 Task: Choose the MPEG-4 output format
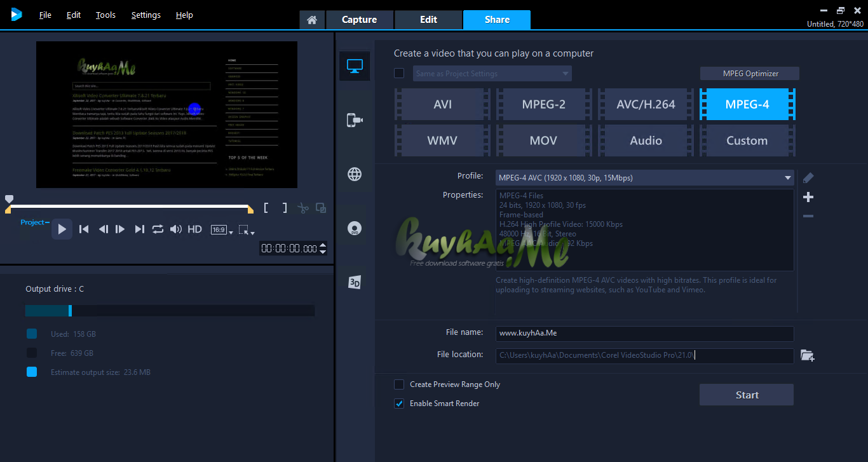747,104
